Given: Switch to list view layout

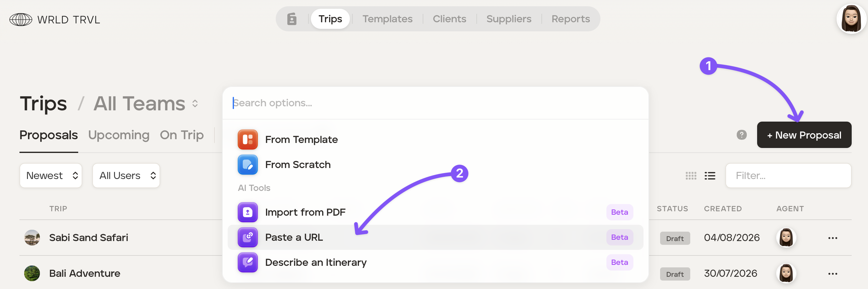Looking at the screenshot, I should pyautogui.click(x=710, y=176).
